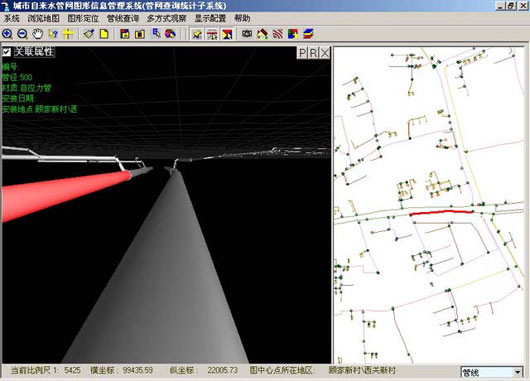This screenshot has width=530, height=381.
Task: Open the 多方式观察 menu
Action: click(166, 18)
